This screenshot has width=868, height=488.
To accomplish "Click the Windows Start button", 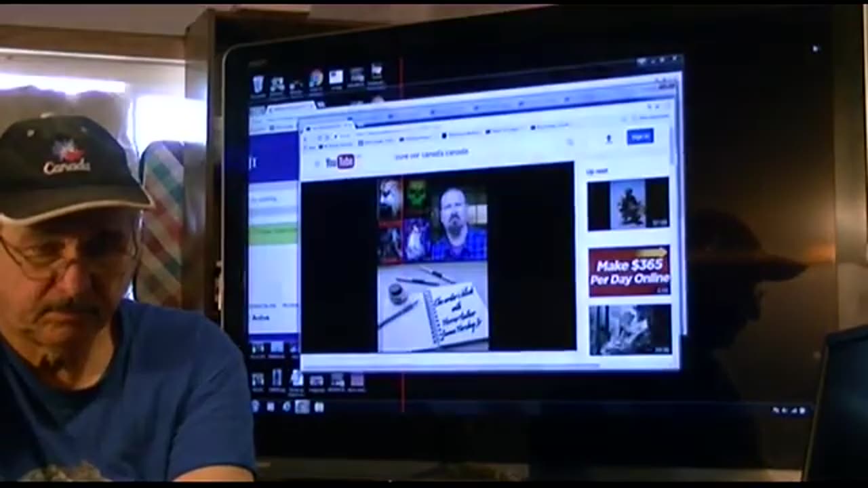I will click(256, 406).
